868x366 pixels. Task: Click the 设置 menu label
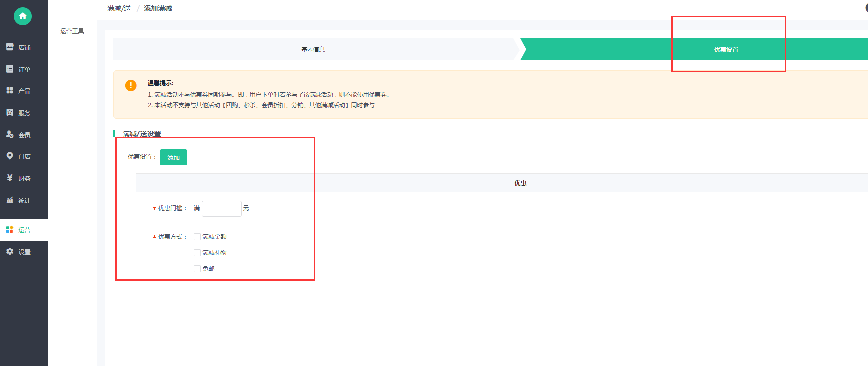24,252
